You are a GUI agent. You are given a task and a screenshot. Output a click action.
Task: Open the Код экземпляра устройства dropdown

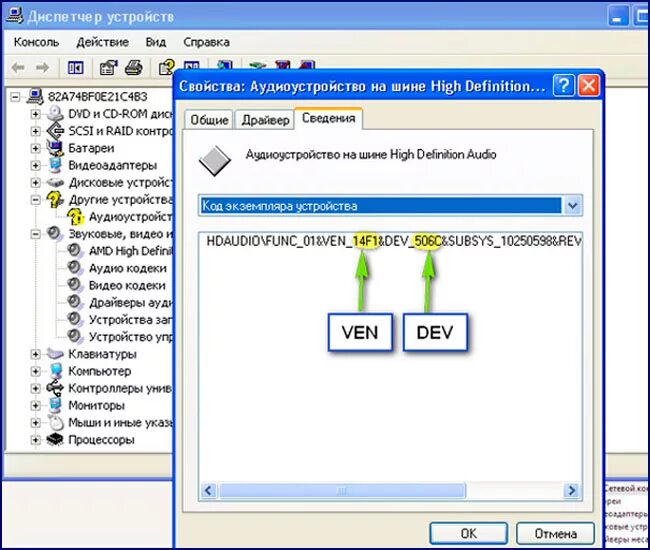click(x=572, y=206)
